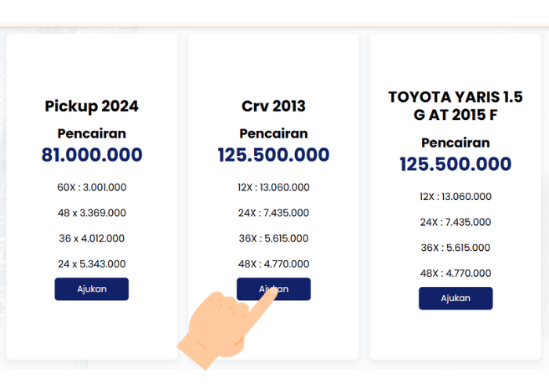This screenshot has height=392, width=549.
Task: Click the 81.000.000 disbursement amount
Action: tap(91, 155)
